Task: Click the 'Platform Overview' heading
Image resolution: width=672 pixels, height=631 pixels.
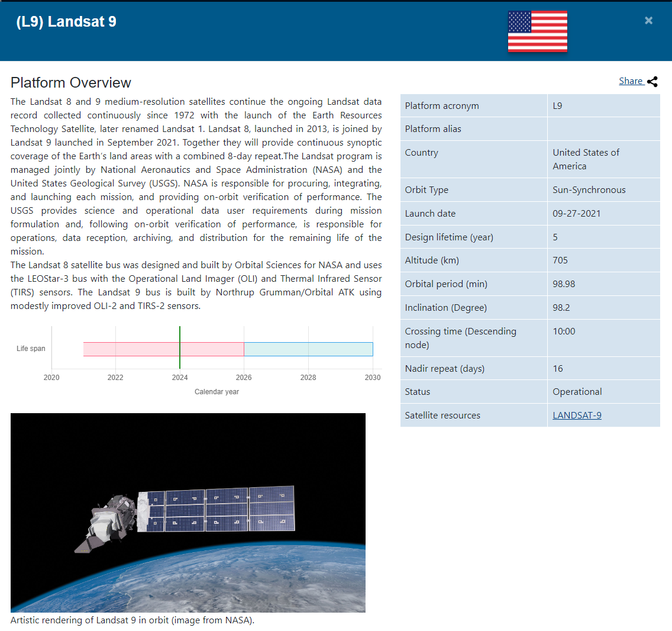Action: pos(71,82)
